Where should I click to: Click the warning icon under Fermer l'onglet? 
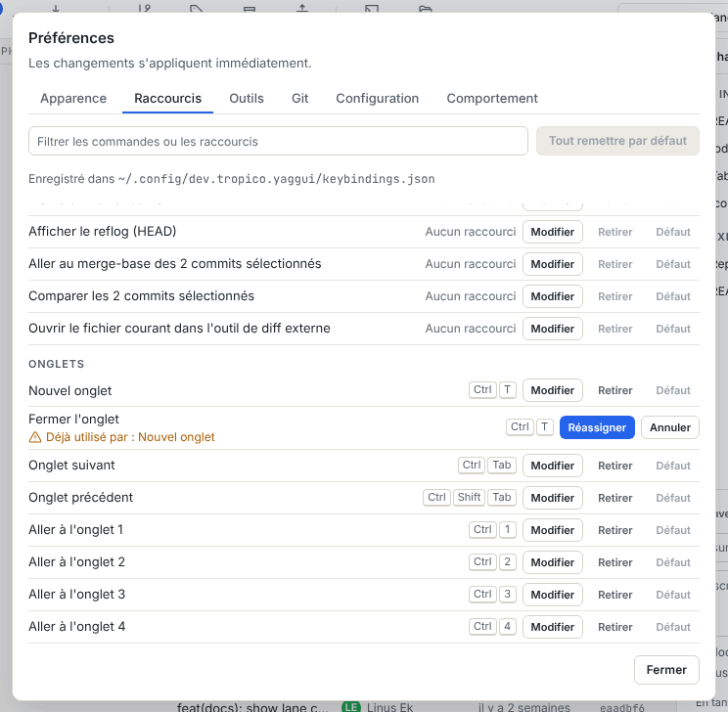tap(35, 437)
